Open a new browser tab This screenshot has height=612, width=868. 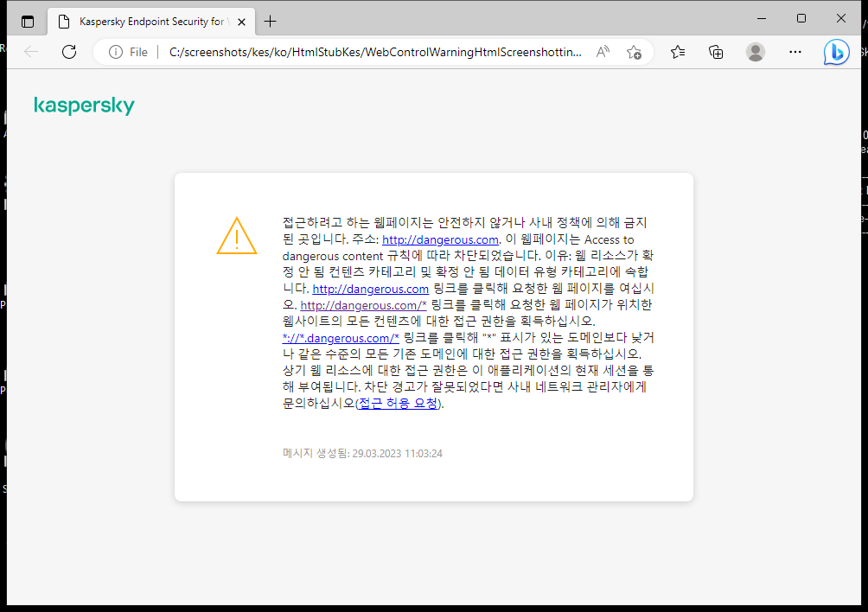coord(271,21)
